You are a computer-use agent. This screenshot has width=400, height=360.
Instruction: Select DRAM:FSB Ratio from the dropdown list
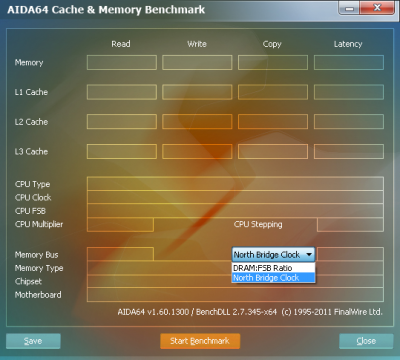tap(273, 268)
